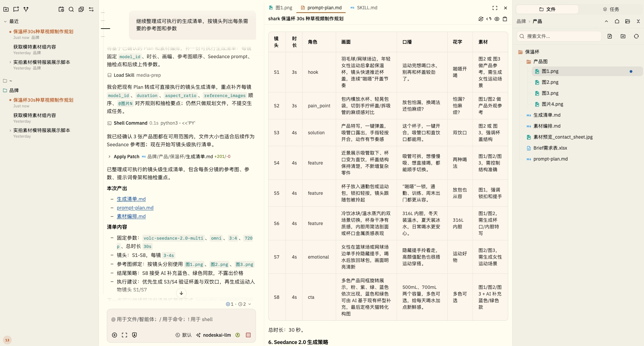This screenshot has height=346, width=644.
Task: Refresh the file list
Action: point(636,36)
